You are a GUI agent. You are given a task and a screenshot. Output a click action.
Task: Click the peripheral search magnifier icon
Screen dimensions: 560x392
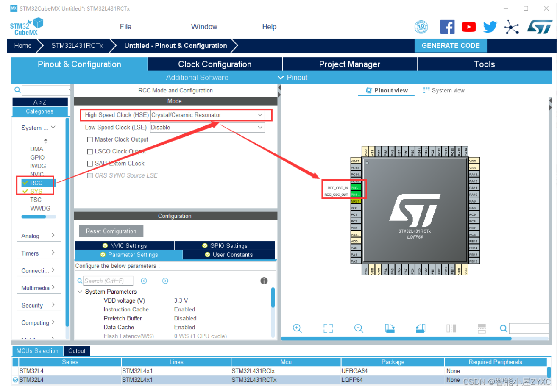[x=17, y=90]
